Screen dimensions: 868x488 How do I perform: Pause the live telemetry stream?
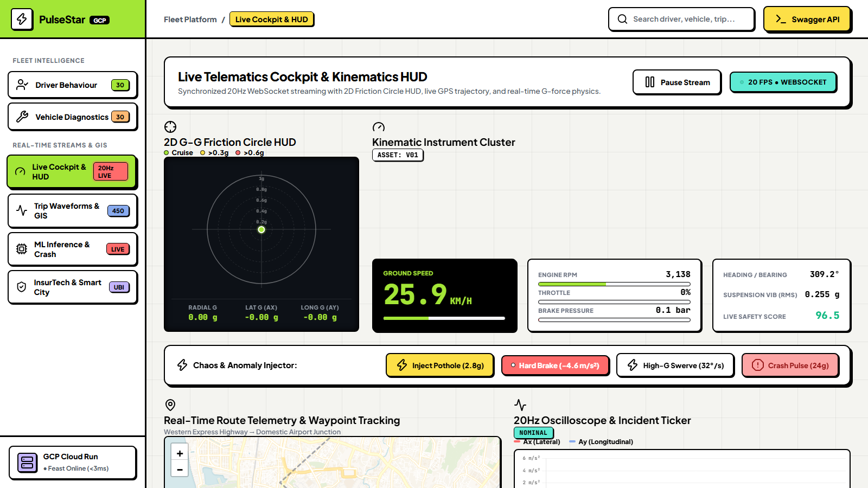pyautogui.click(x=677, y=82)
